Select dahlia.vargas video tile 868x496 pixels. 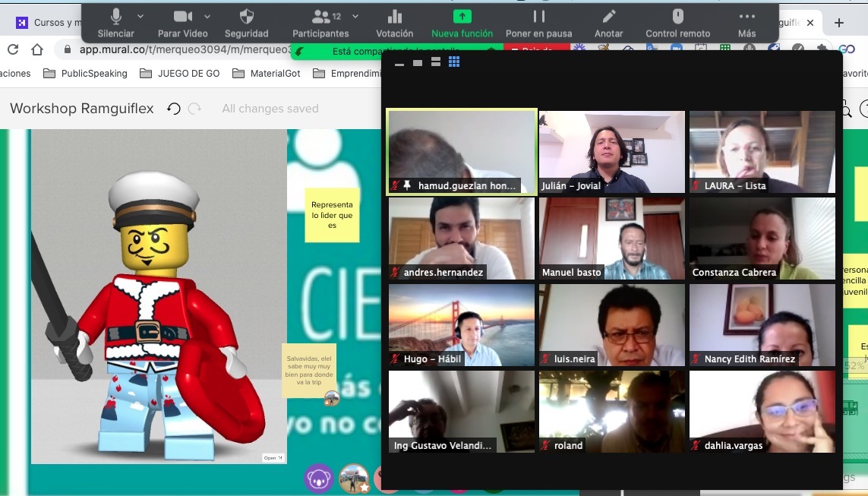[x=762, y=411]
